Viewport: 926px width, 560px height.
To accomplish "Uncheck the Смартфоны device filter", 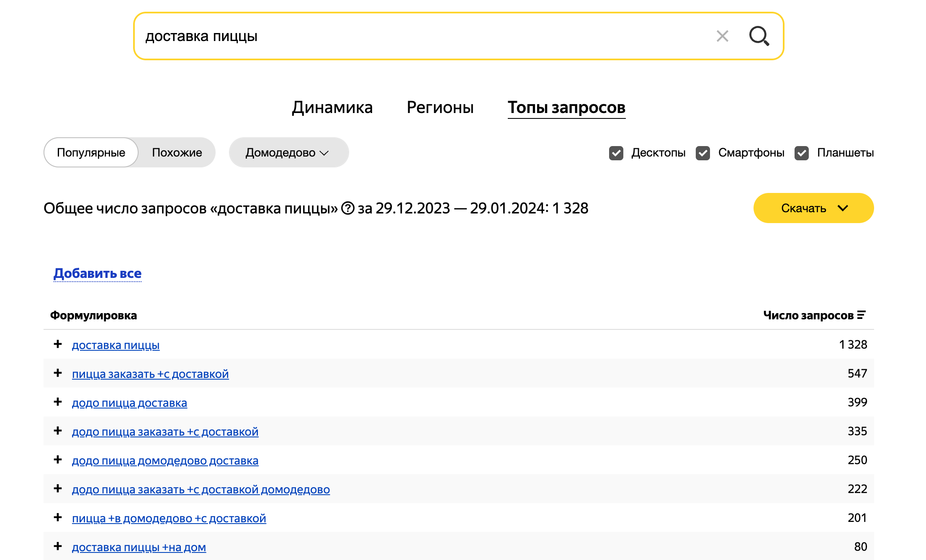I will point(703,153).
